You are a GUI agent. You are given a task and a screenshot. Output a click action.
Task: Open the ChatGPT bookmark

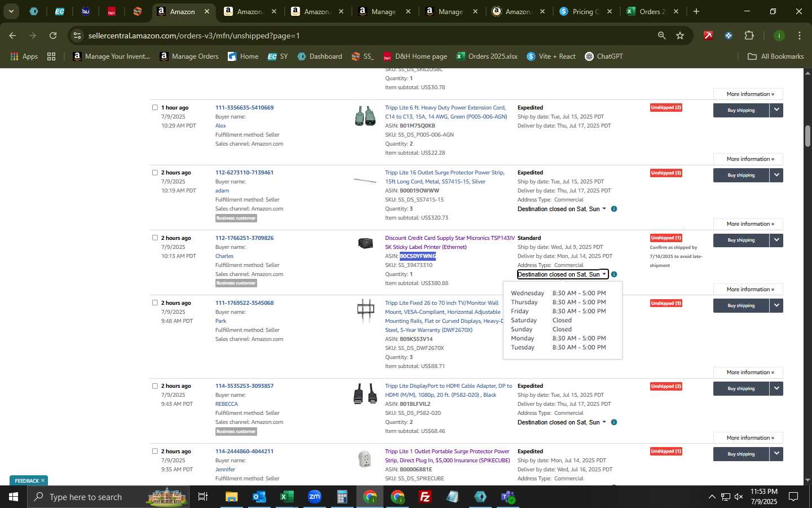(604, 56)
